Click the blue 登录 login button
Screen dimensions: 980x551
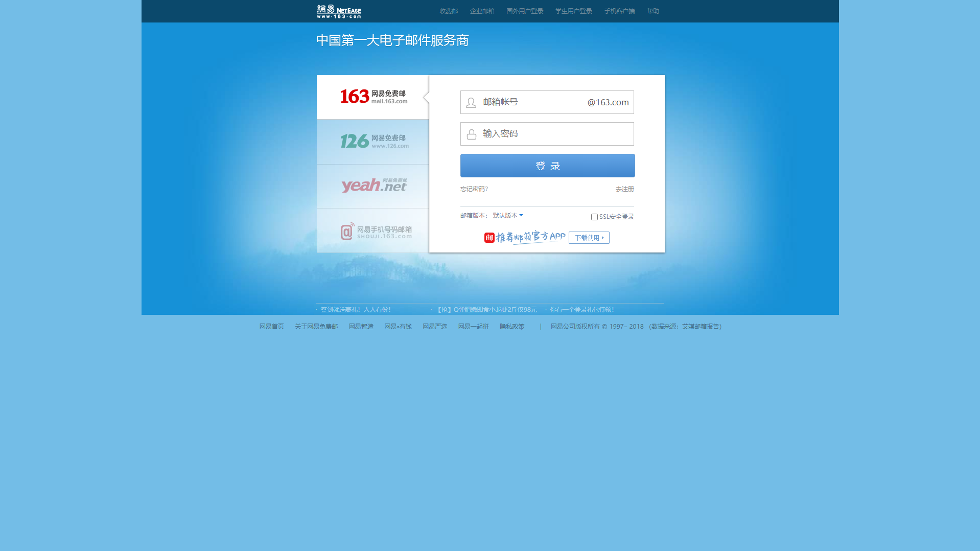(547, 166)
